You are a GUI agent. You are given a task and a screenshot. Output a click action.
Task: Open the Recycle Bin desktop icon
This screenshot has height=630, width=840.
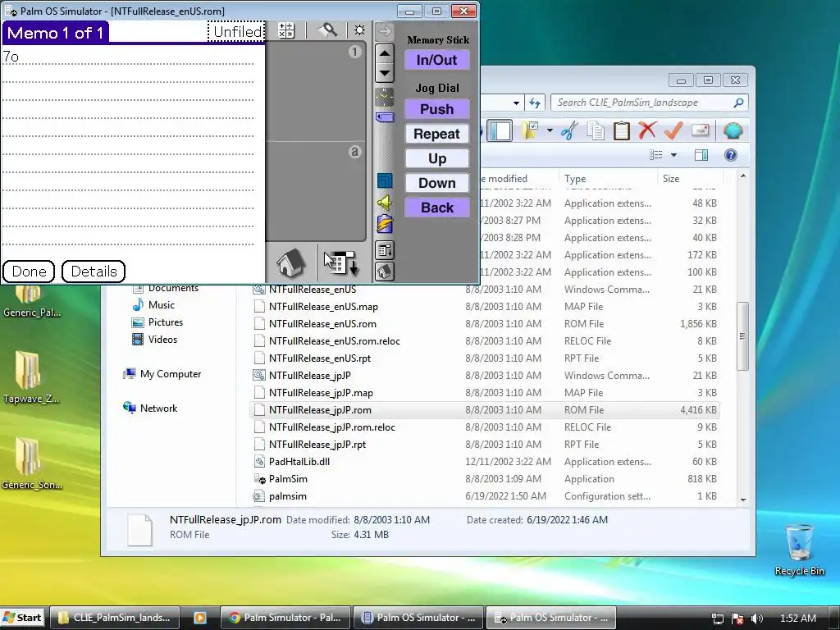[799, 550]
